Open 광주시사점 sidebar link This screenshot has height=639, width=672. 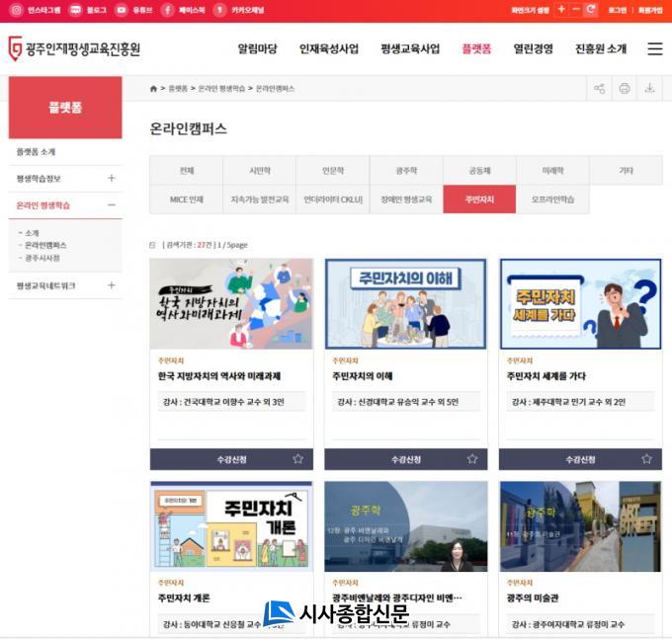[x=42, y=258]
